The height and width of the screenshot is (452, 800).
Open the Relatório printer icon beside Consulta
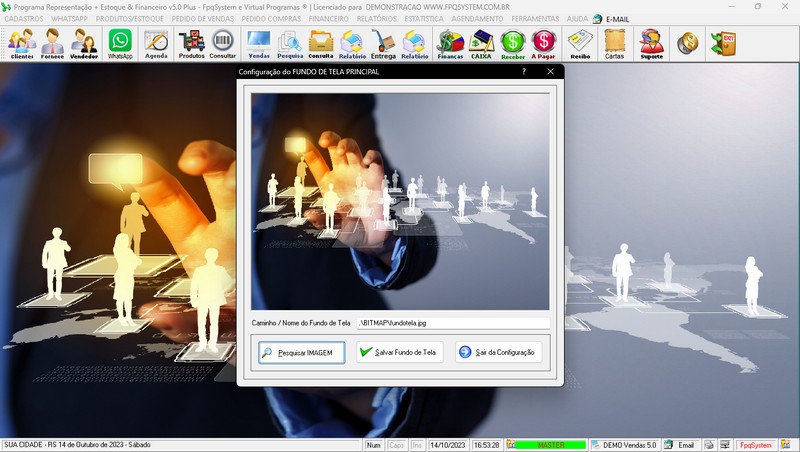pos(352,44)
